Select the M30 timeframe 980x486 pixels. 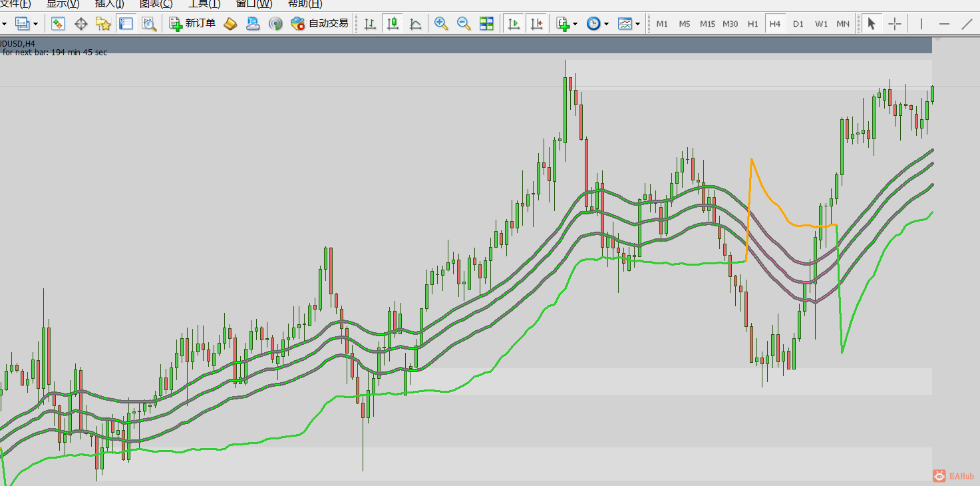(731, 24)
